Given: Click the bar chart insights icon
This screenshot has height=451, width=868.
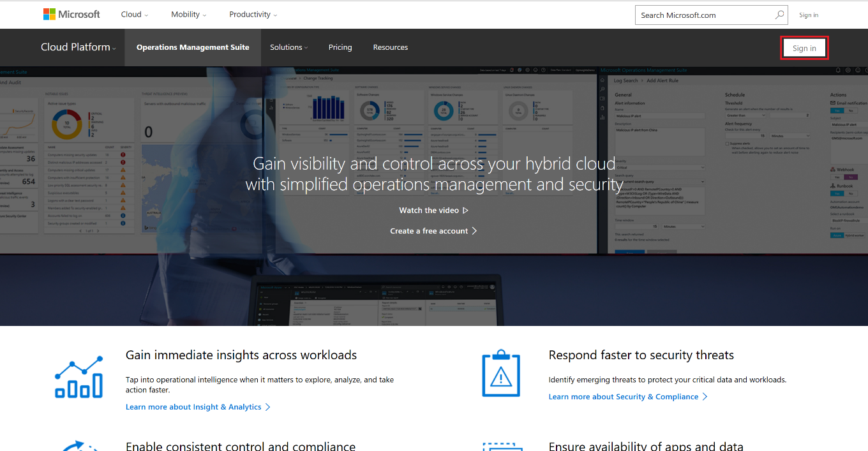Looking at the screenshot, I should coord(79,377).
